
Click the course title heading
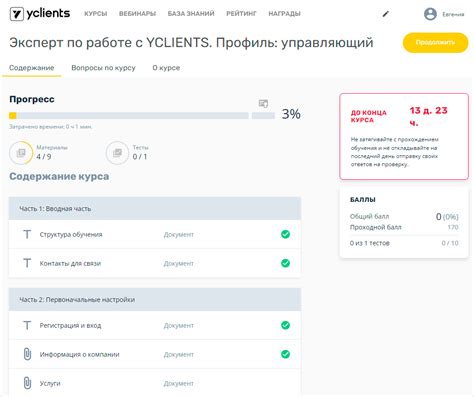pyautogui.click(x=191, y=43)
